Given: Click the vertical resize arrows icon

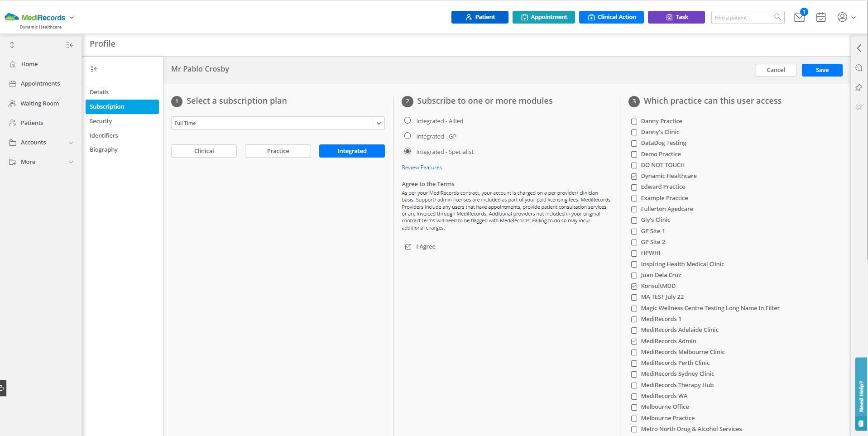Looking at the screenshot, I should (x=12, y=45).
